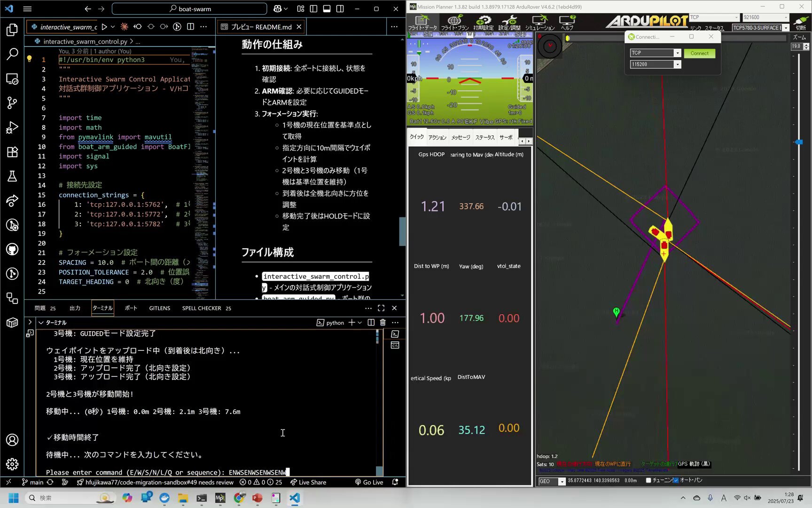Screen dimensions: 812x508
Task: Open the GitHub view in activity bar
Action: [12, 249]
